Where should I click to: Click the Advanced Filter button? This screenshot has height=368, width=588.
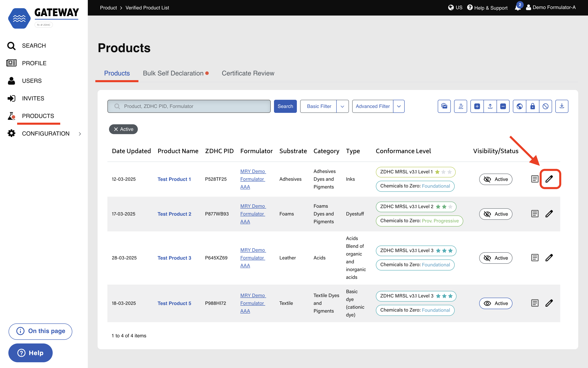[x=373, y=106]
